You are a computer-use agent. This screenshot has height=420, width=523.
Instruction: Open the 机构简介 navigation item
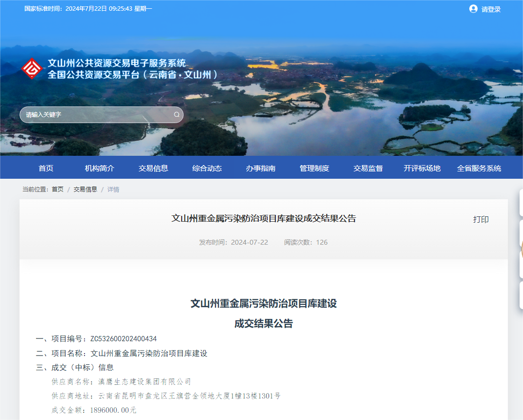click(100, 168)
